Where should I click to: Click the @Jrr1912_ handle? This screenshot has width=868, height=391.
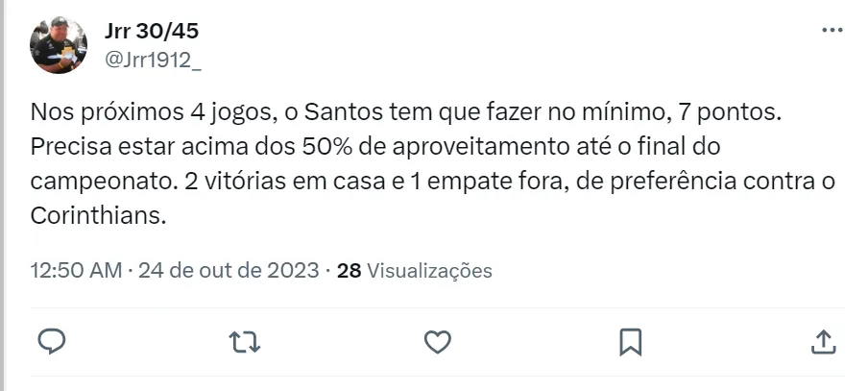click(153, 60)
